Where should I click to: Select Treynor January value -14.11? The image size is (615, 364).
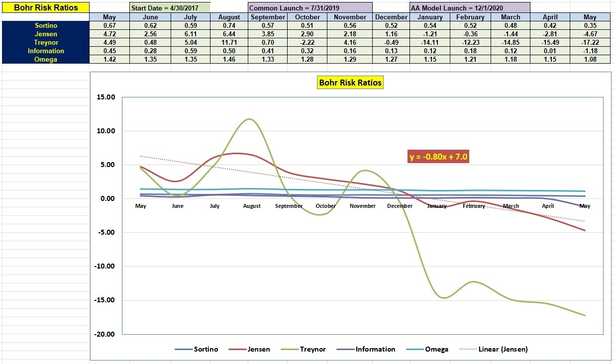click(430, 42)
